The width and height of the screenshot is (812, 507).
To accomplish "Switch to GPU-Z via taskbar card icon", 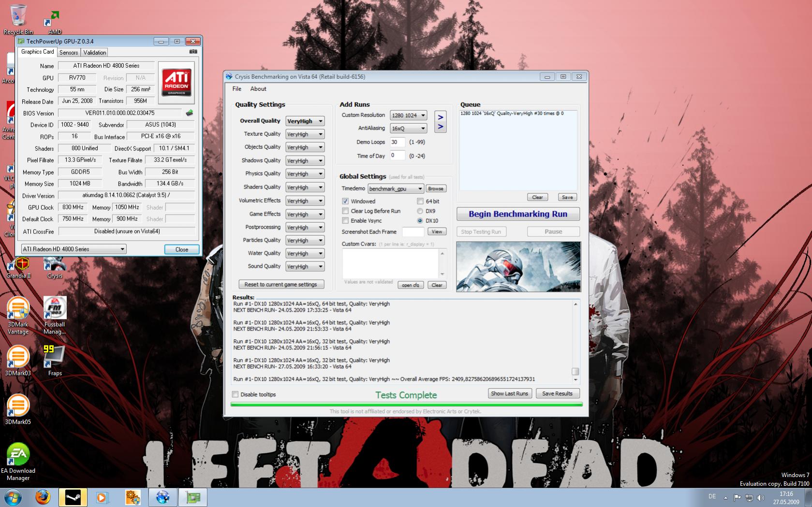I will click(193, 497).
